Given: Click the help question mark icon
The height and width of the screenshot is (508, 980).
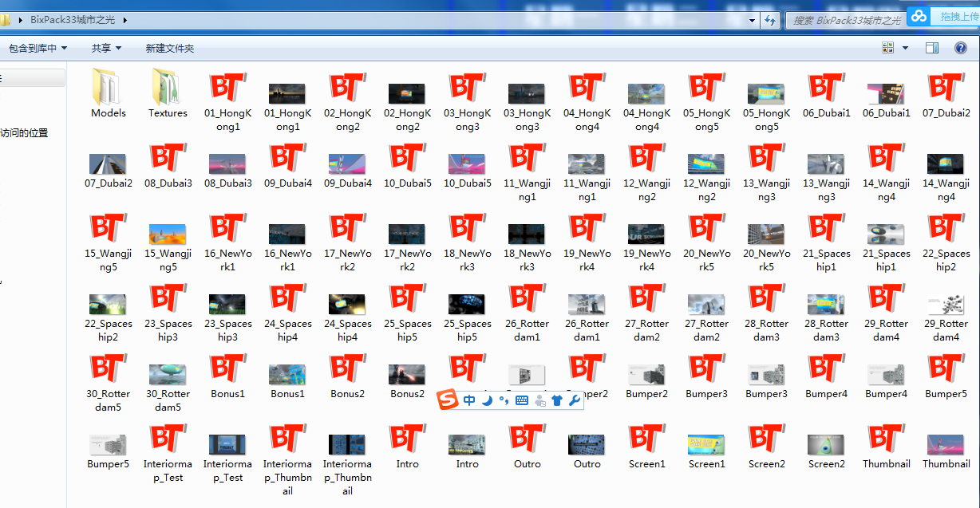Looking at the screenshot, I should coord(961,48).
